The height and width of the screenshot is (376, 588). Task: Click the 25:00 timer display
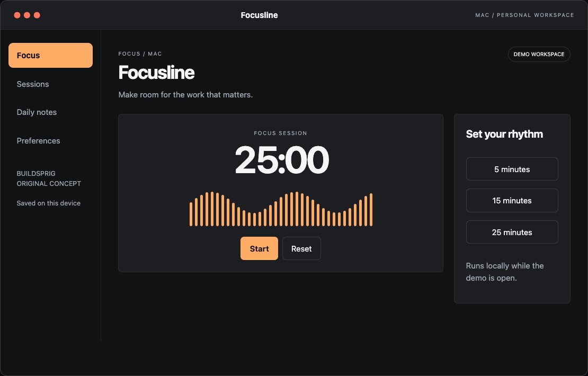click(282, 160)
